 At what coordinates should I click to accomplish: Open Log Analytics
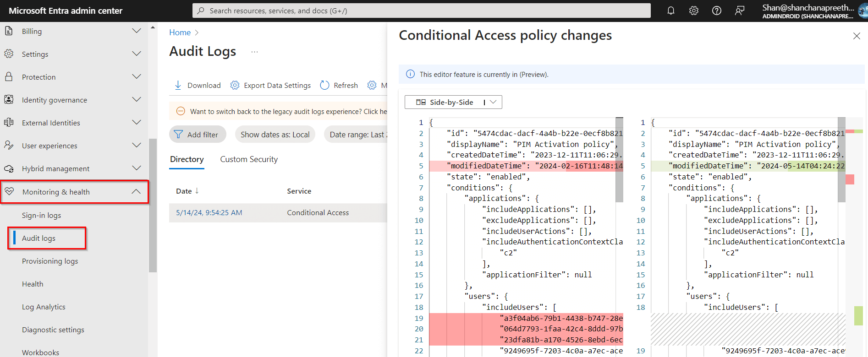(44, 307)
